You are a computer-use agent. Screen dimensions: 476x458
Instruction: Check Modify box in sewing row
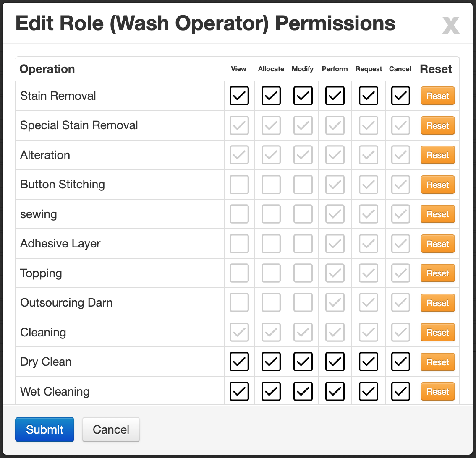tap(303, 214)
